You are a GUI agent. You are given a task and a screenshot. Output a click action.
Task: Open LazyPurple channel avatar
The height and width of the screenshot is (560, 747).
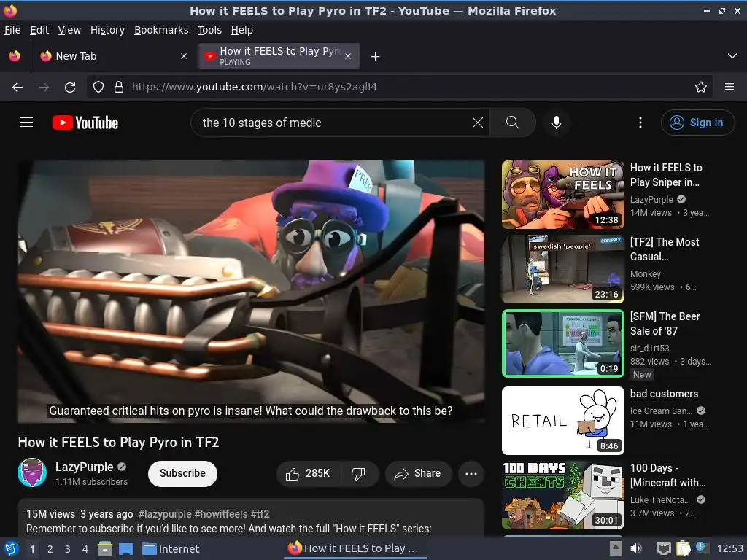point(32,472)
